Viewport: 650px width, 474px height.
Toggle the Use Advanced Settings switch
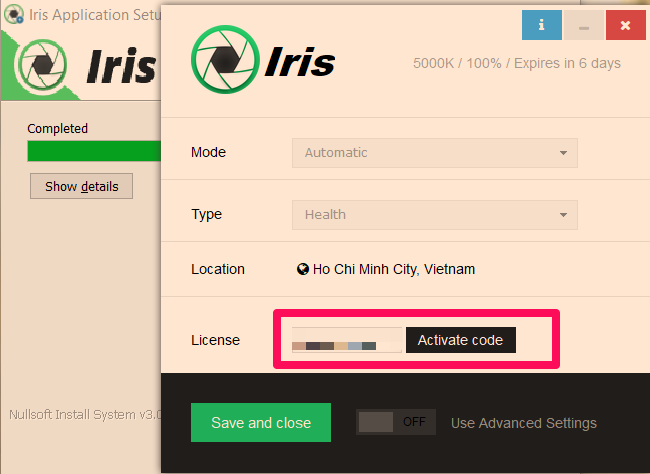396,422
